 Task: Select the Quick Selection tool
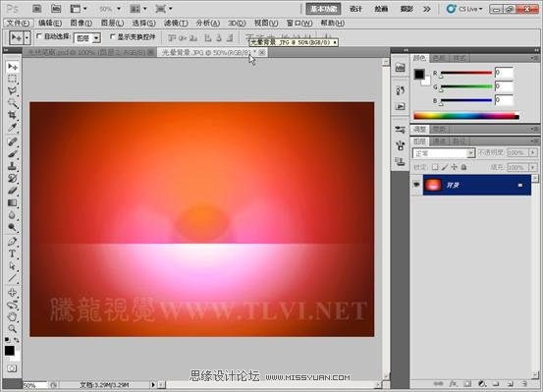click(x=13, y=102)
